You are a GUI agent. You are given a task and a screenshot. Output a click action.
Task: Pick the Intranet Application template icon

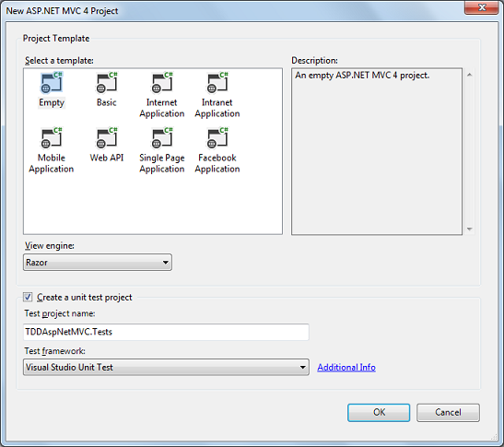coord(217,83)
